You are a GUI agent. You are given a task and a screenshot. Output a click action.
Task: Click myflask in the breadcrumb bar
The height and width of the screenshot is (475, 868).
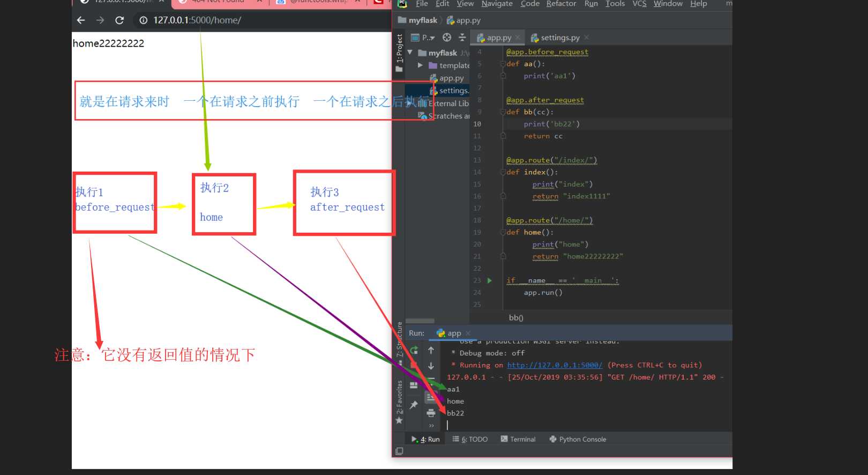[x=417, y=20]
